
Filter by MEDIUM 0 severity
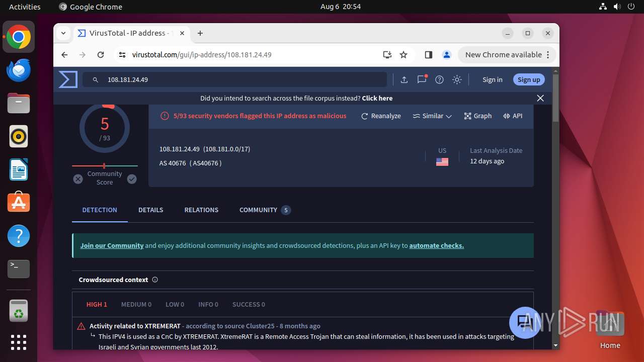[136, 304]
